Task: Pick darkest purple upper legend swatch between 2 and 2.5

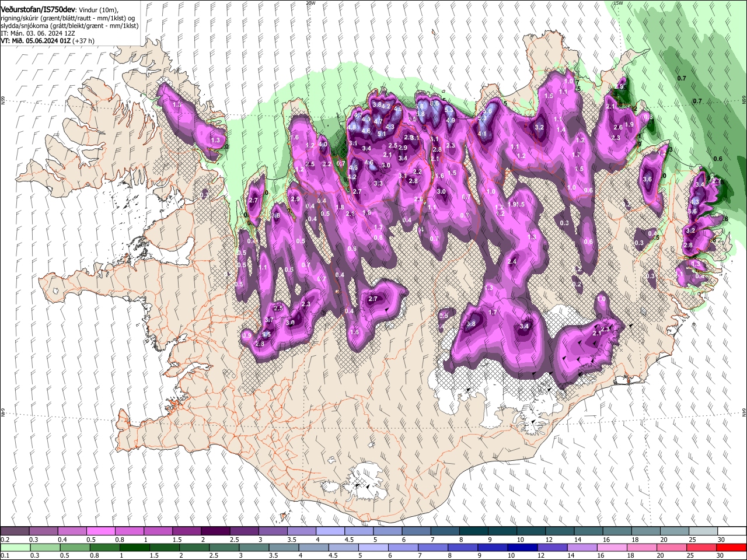Action: pos(215,531)
